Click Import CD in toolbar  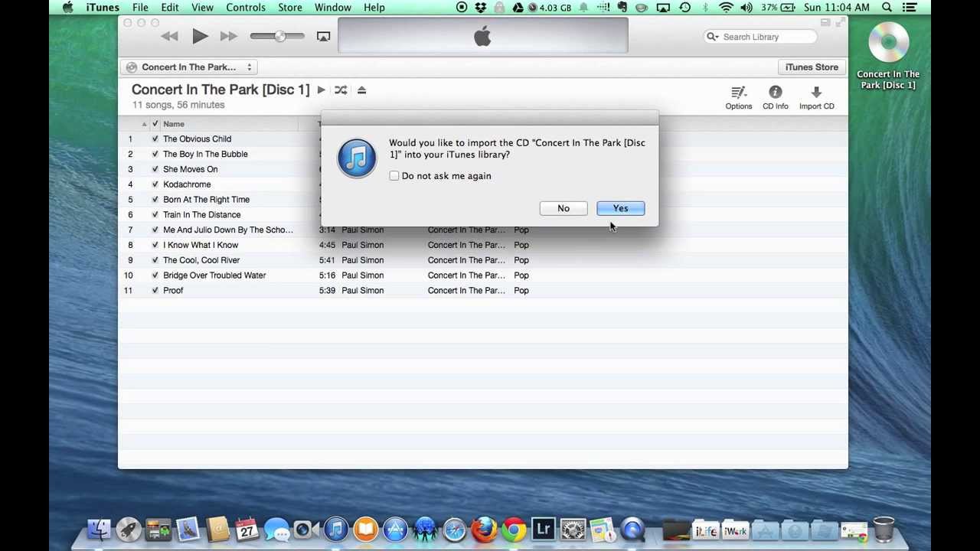816,98
